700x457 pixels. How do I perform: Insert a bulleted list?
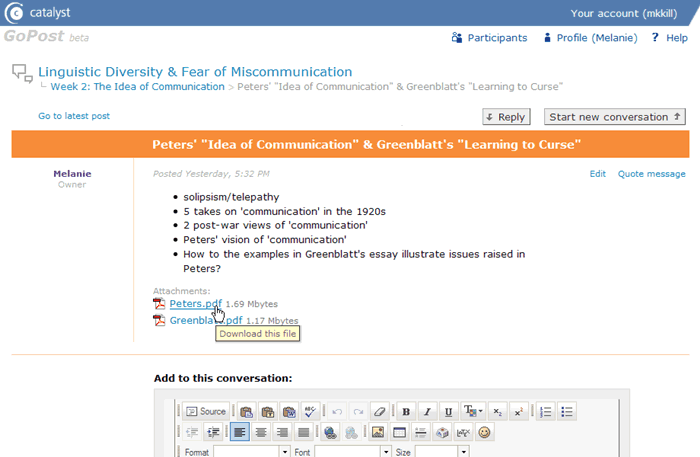pos(567,411)
